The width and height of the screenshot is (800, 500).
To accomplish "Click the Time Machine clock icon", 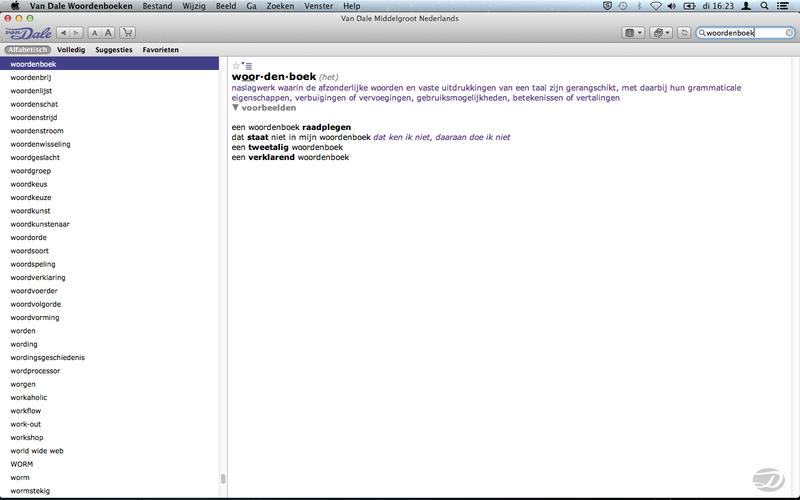I will [x=623, y=6].
